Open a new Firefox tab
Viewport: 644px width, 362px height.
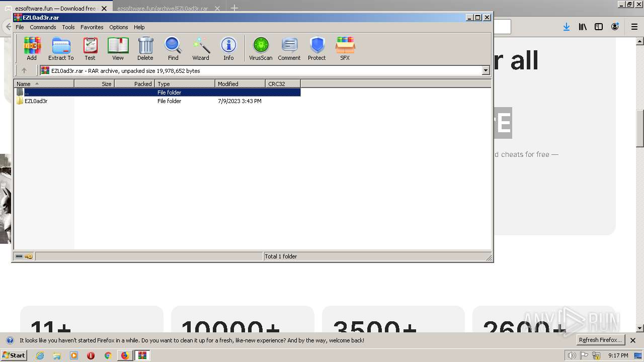(x=234, y=8)
